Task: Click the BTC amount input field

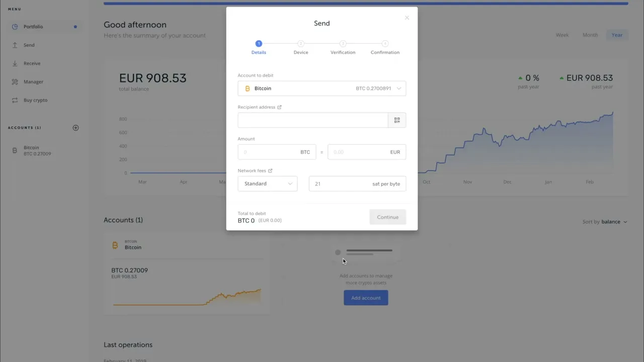Action: coord(269,152)
